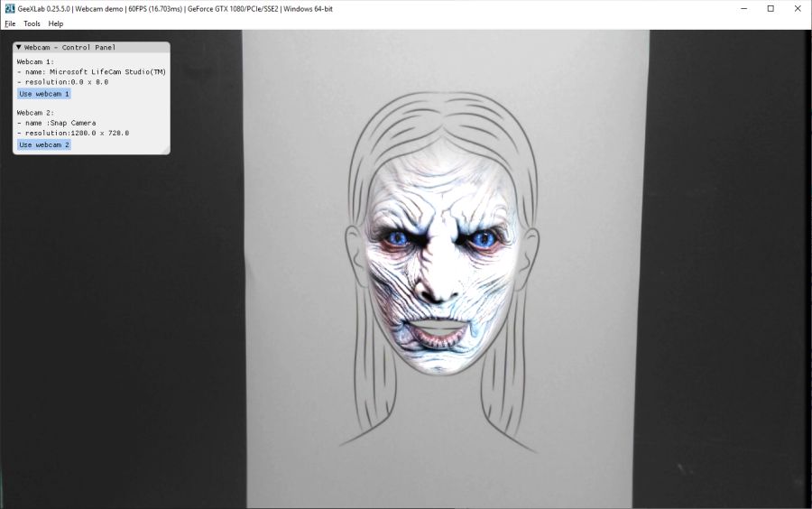Screen dimensions: 812x509
Task: Open the Help menu
Action: coord(55,23)
